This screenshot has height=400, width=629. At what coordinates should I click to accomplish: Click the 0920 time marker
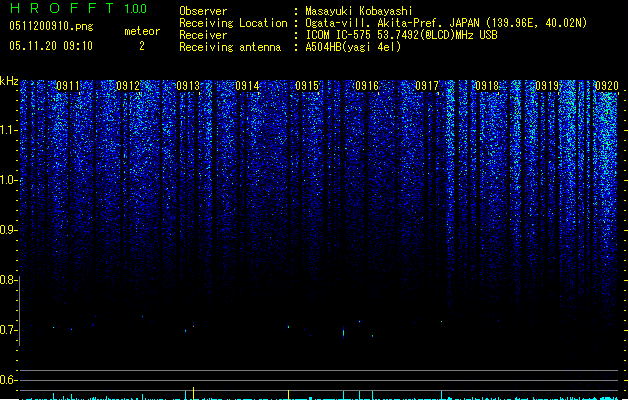pos(607,86)
